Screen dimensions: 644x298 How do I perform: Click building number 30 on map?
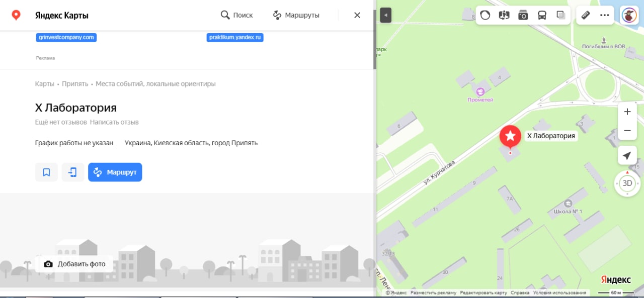445,272
